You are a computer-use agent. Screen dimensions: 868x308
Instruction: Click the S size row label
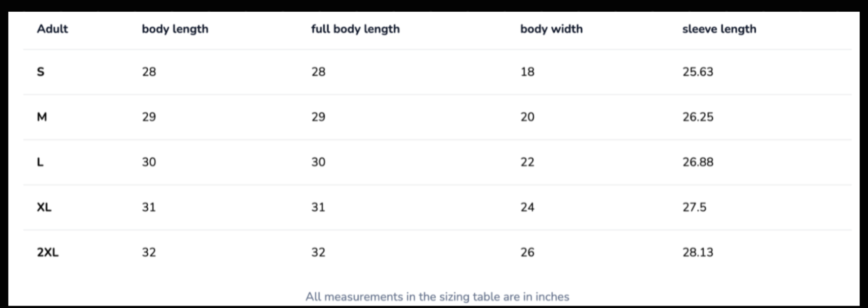pos(41,72)
